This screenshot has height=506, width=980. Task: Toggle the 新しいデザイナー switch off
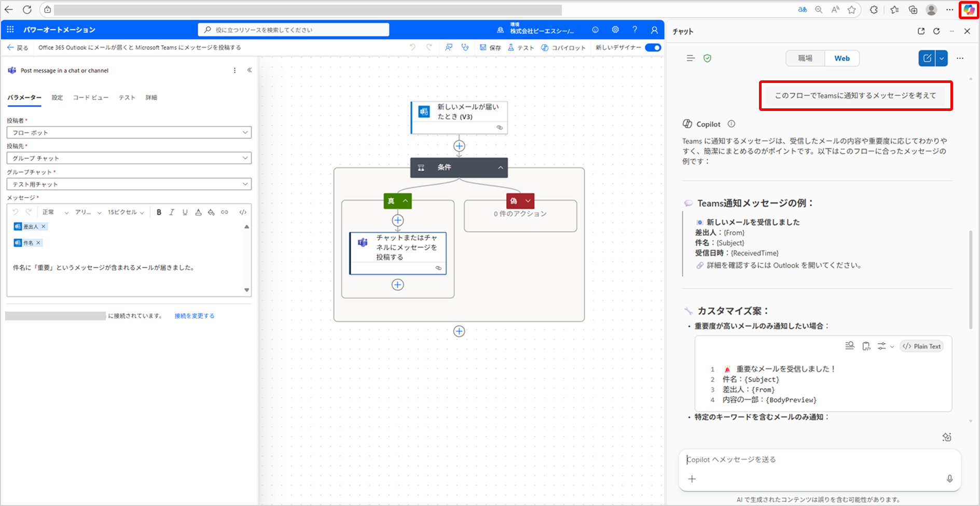tap(653, 48)
